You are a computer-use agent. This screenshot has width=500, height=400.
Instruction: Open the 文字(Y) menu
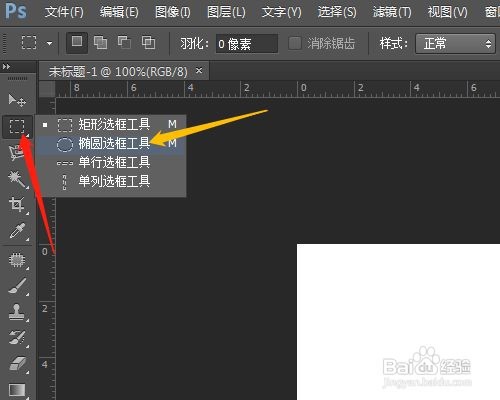click(x=282, y=12)
